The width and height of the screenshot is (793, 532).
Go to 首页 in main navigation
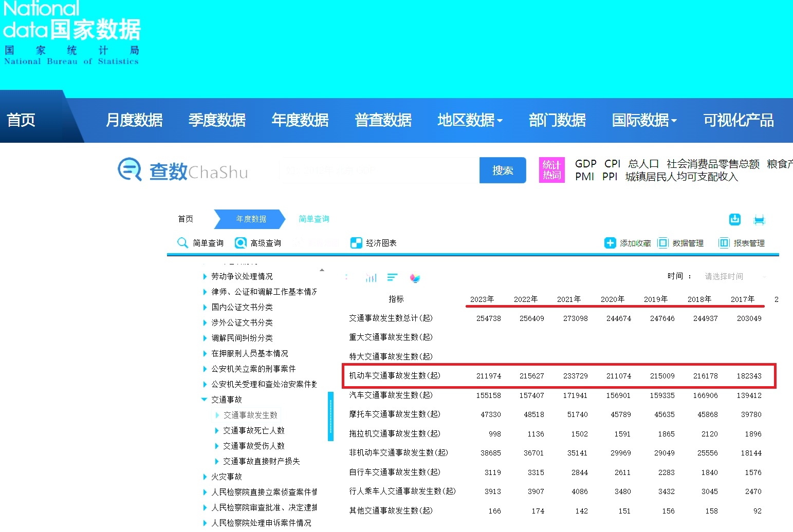(x=21, y=120)
